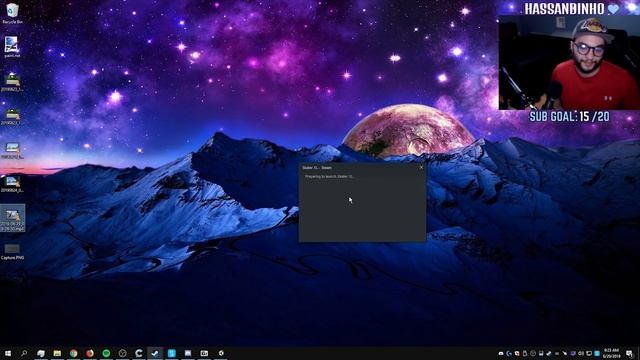This screenshot has height=360, width=640.
Task: Click the 'Preparing to launch Skater XL' text
Action: point(329,177)
